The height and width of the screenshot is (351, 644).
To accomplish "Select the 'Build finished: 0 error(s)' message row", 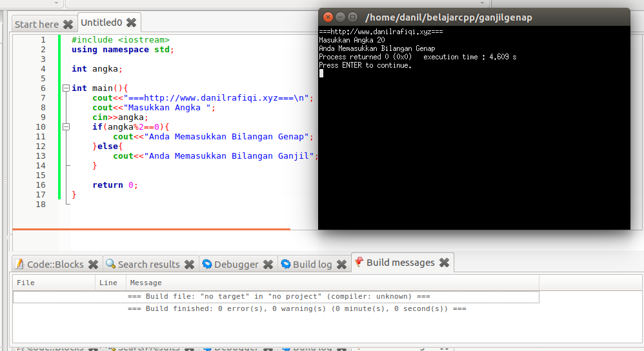I will (x=276, y=308).
